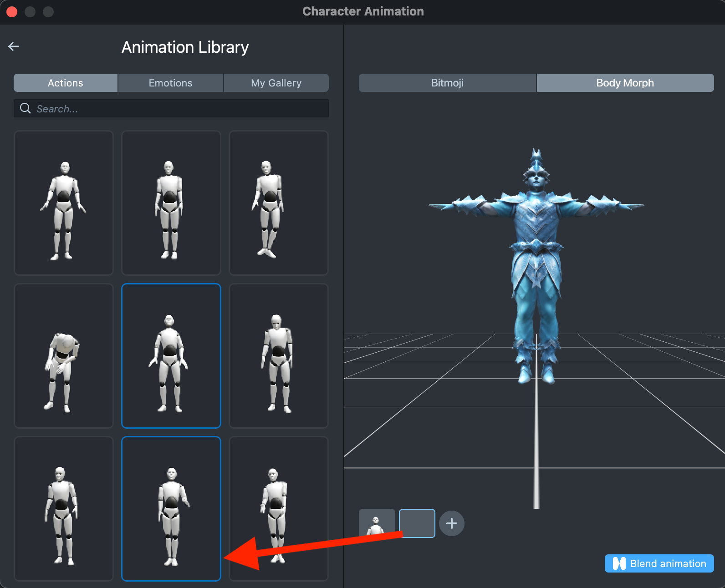This screenshot has height=588, width=725.
Task: Add a new animation slot with plus button
Action: pos(451,523)
